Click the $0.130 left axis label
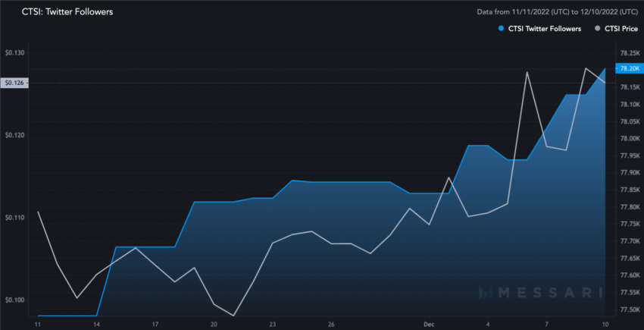This screenshot has height=330, width=644. tap(15, 53)
